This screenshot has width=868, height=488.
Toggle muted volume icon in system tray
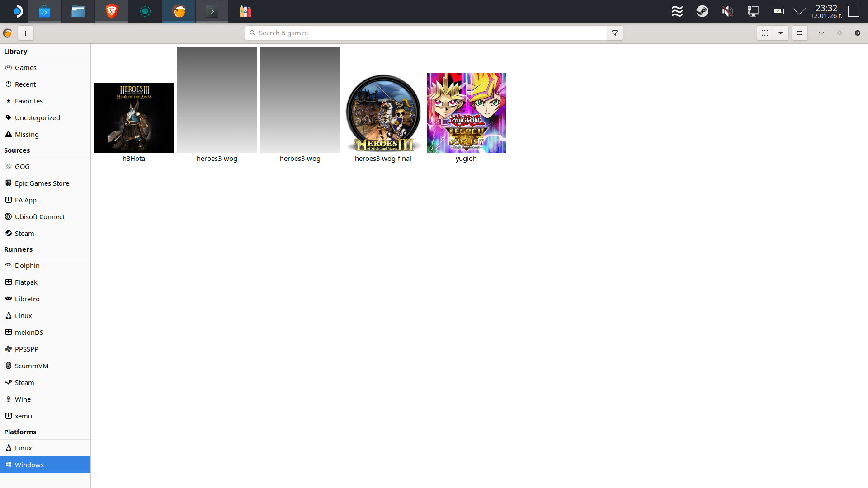click(x=727, y=11)
